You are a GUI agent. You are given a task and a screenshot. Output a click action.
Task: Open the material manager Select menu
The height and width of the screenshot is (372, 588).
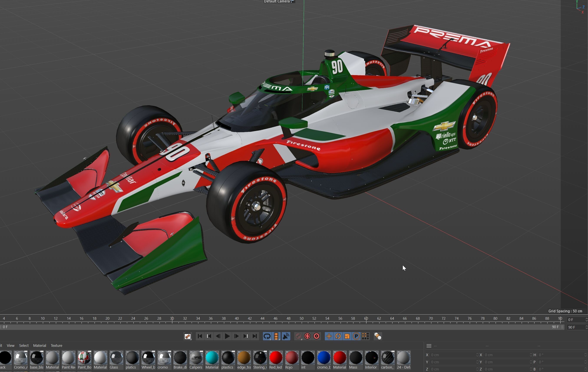coord(24,345)
